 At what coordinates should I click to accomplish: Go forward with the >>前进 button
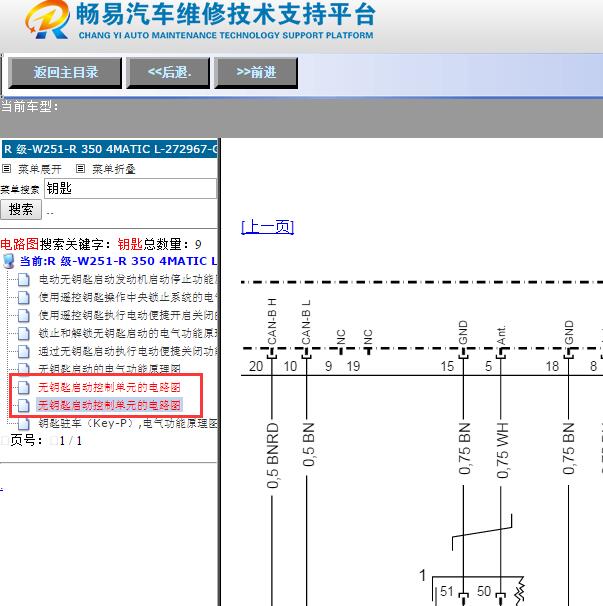(256, 73)
